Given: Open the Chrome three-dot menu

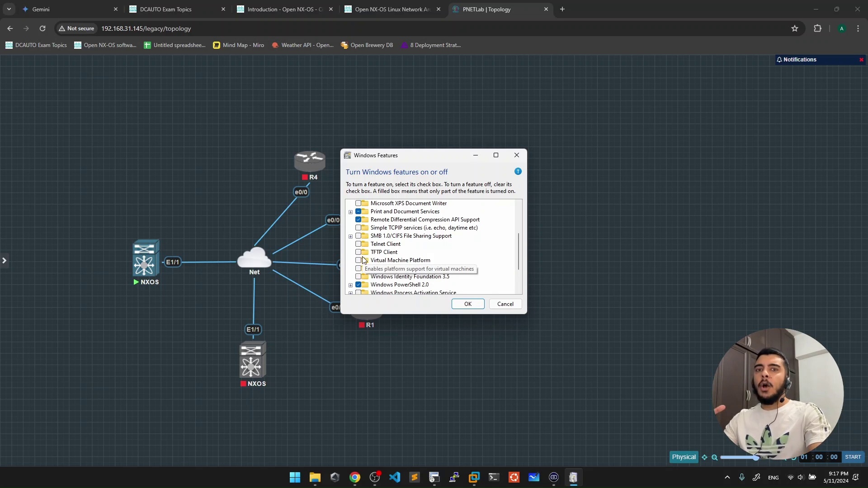Looking at the screenshot, I should (x=858, y=28).
